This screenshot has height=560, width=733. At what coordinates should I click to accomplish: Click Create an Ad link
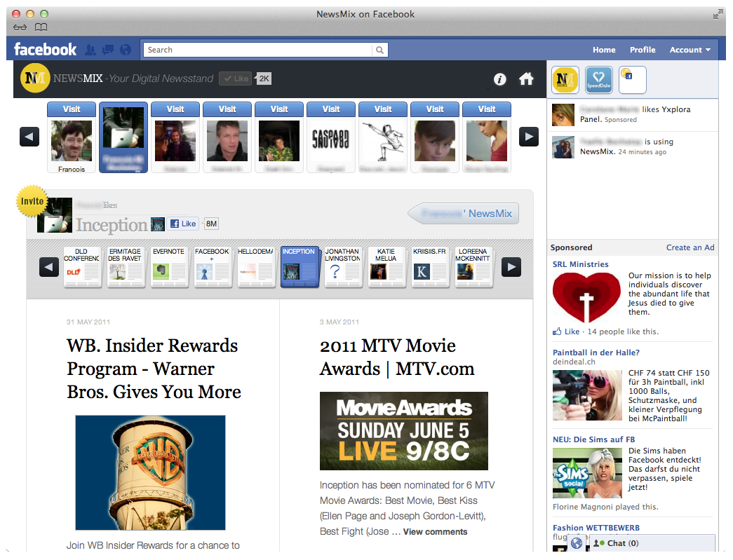[x=690, y=247]
